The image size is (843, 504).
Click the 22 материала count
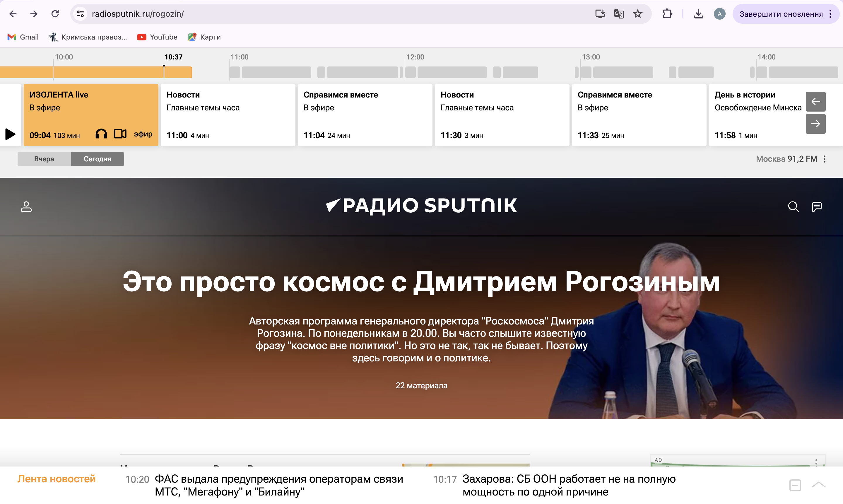click(x=421, y=385)
